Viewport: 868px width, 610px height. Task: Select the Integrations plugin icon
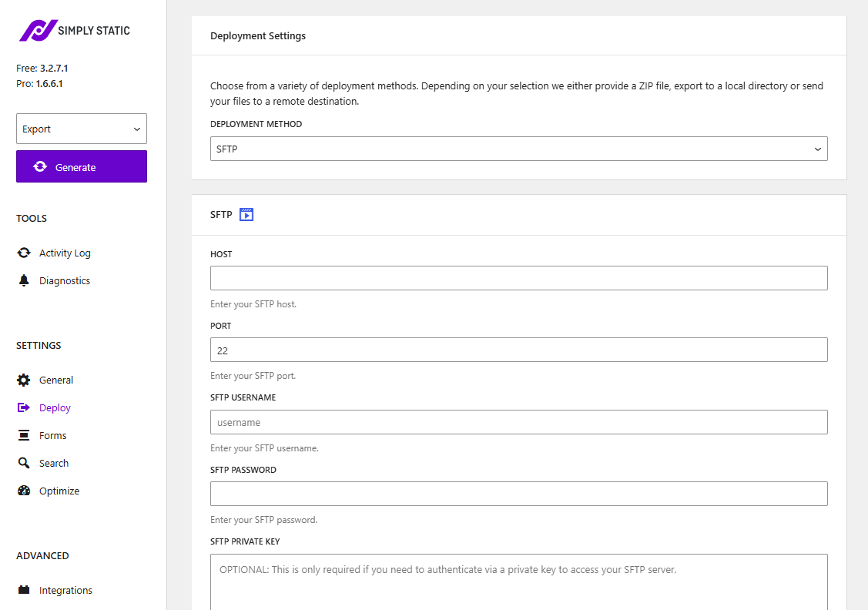pyautogui.click(x=22, y=590)
